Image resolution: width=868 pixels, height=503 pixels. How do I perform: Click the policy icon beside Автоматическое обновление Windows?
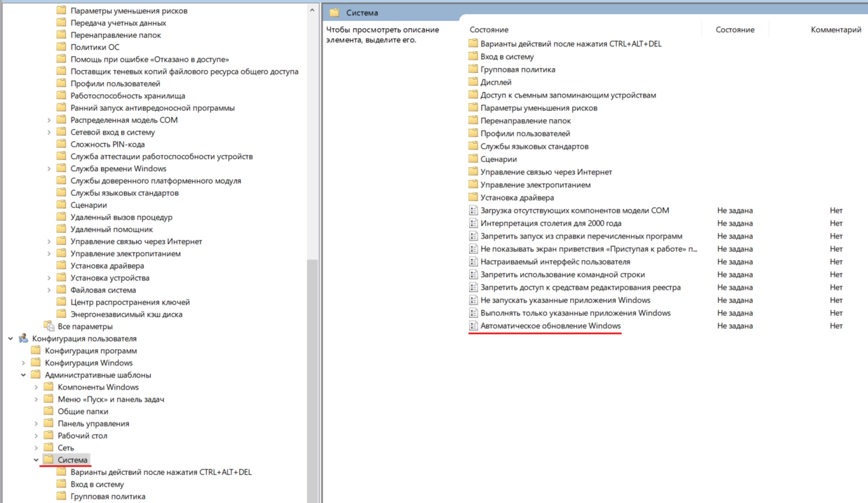click(473, 326)
